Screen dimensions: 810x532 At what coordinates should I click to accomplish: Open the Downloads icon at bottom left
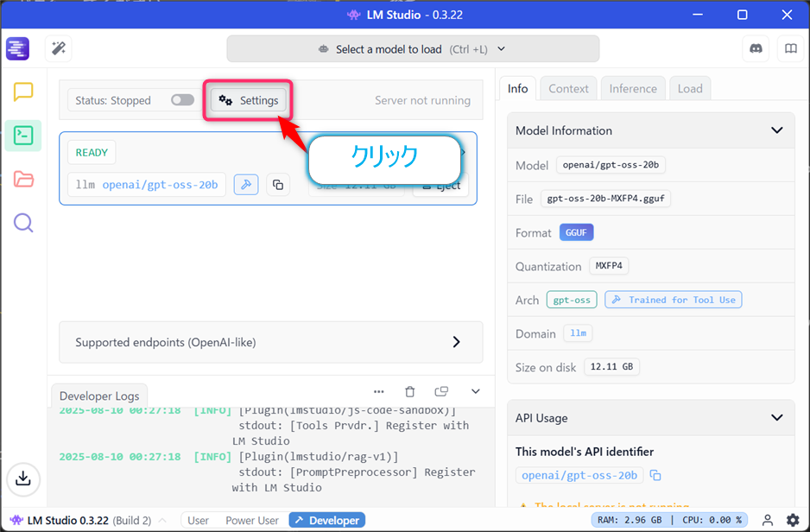23,478
